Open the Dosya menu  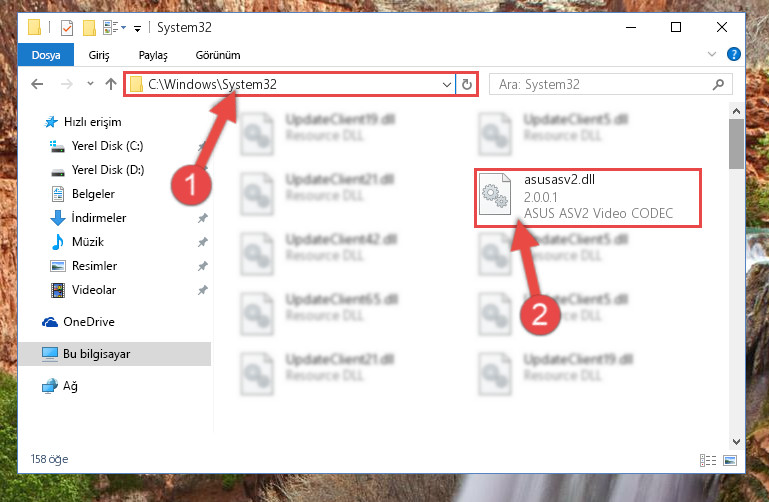click(x=46, y=55)
